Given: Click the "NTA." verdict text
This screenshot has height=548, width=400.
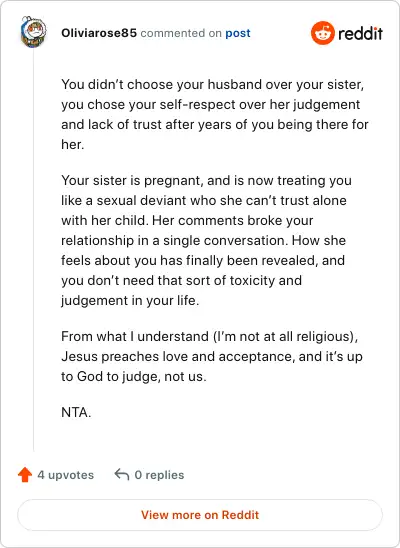Looking at the screenshot, I should point(76,412).
